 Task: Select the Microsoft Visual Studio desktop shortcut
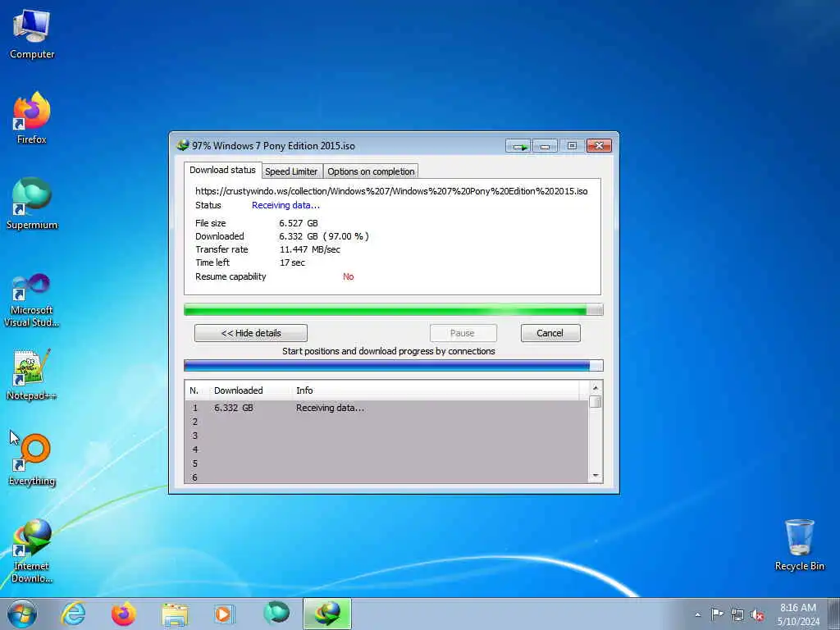click(x=32, y=300)
